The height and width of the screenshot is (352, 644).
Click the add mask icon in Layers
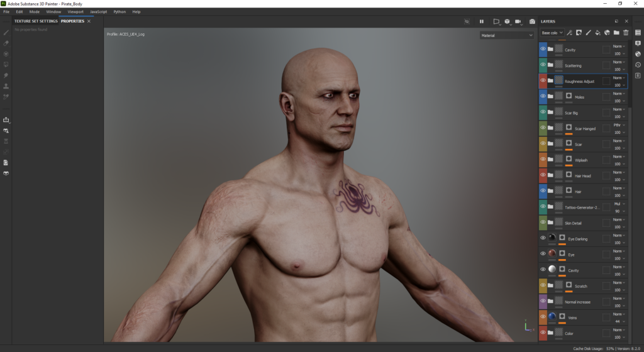[x=579, y=33]
